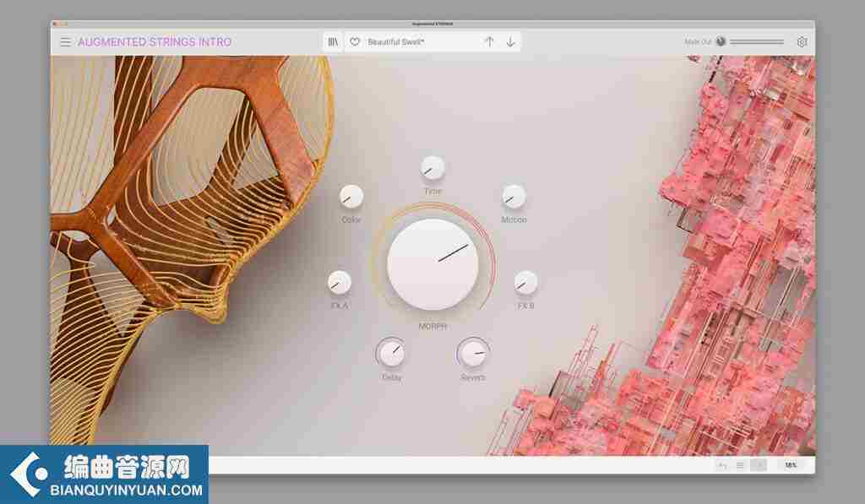Open the hamburger main menu
This screenshot has height=504, width=865.
[66, 42]
